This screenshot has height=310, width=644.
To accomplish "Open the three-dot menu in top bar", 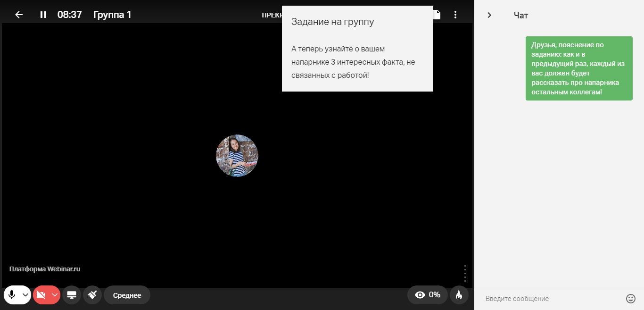I will click(x=455, y=15).
